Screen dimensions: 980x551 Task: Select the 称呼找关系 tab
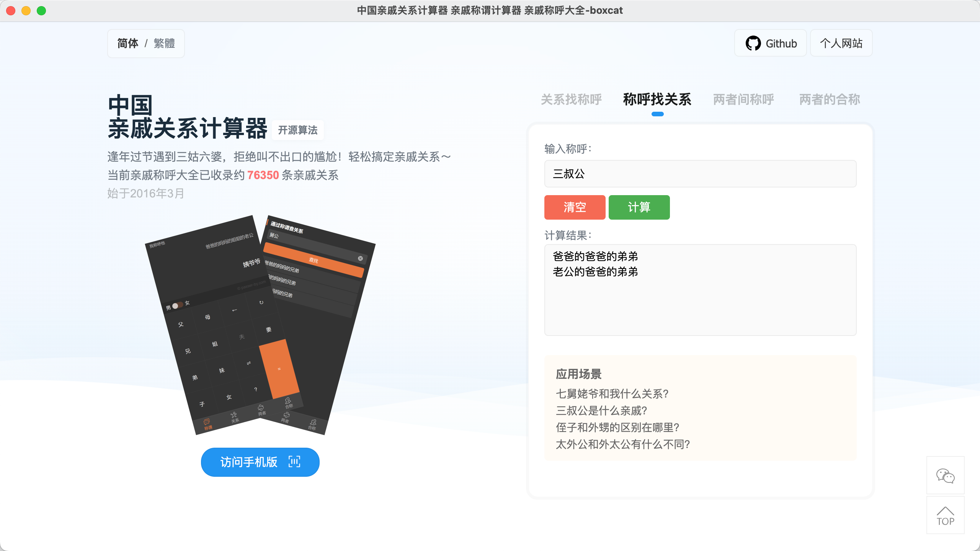[657, 99]
